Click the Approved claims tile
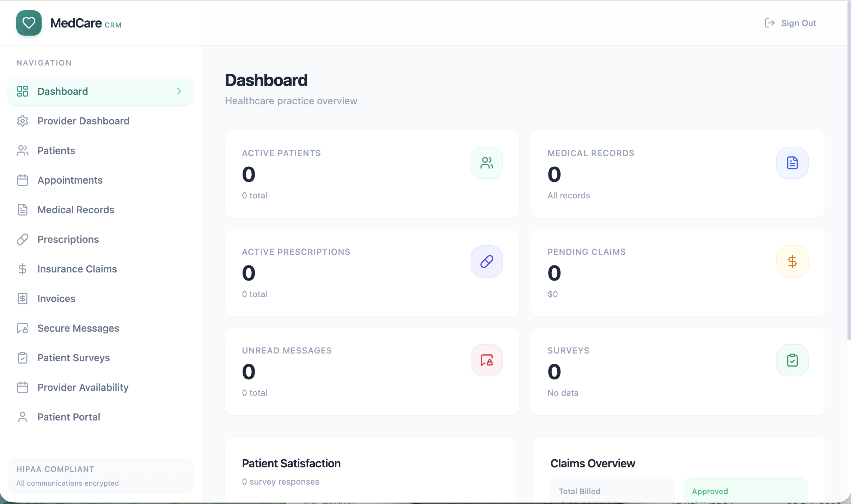 (x=746, y=490)
